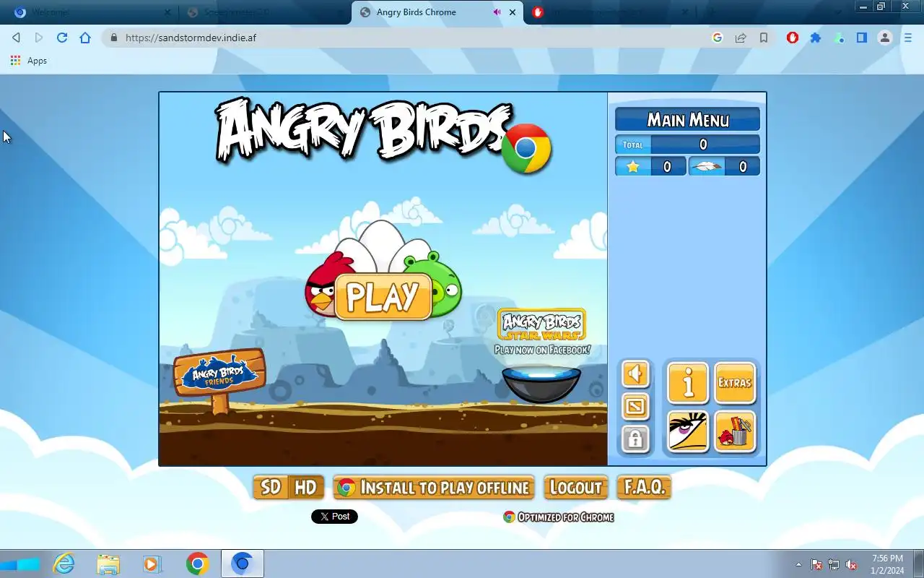
Task: Close the Angry Birds Chrome tab
Action: pyautogui.click(x=513, y=12)
